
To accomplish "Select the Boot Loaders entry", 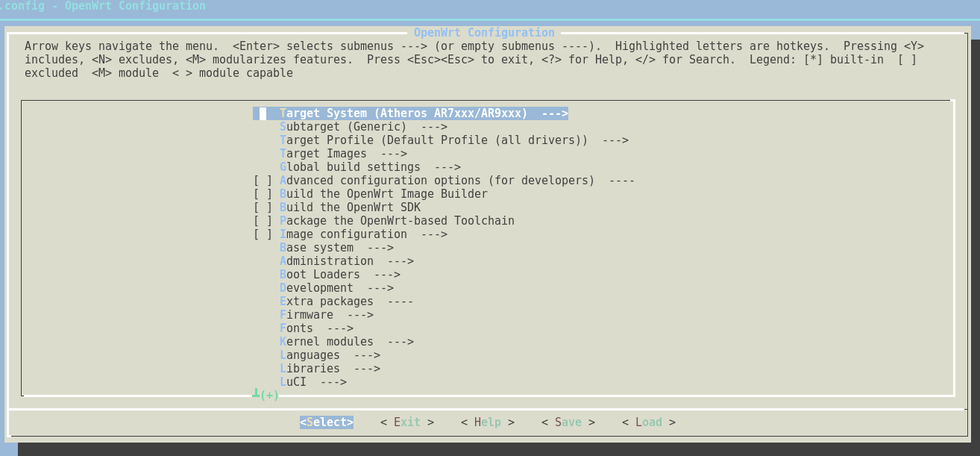I will click(x=339, y=275).
